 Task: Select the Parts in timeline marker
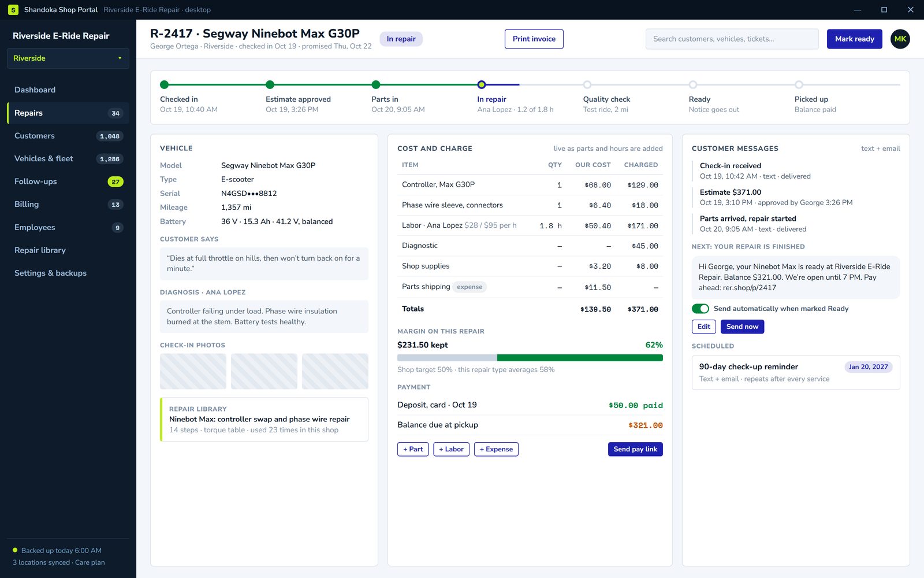(376, 84)
